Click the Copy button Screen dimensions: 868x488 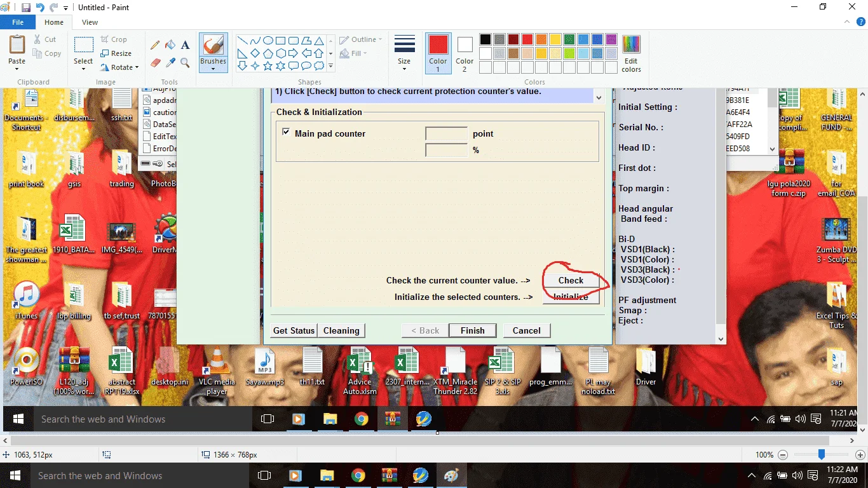(47, 53)
